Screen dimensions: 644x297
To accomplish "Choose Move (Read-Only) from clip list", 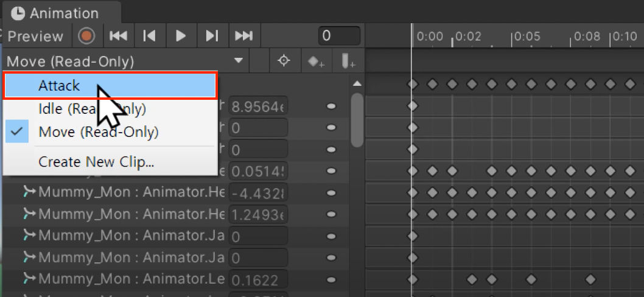I will click(110, 132).
